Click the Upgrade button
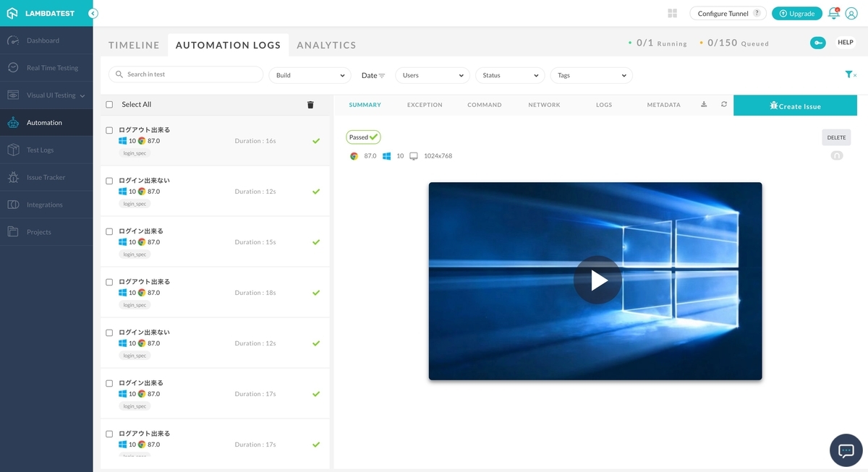Viewport: 868px width, 472px height. 796,13
